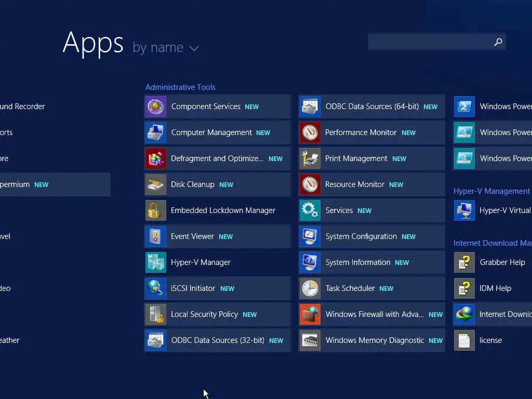532x399 pixels.
Task: Open Windows Firewall with Advanced Security icon
Action: tap(310, 314)
